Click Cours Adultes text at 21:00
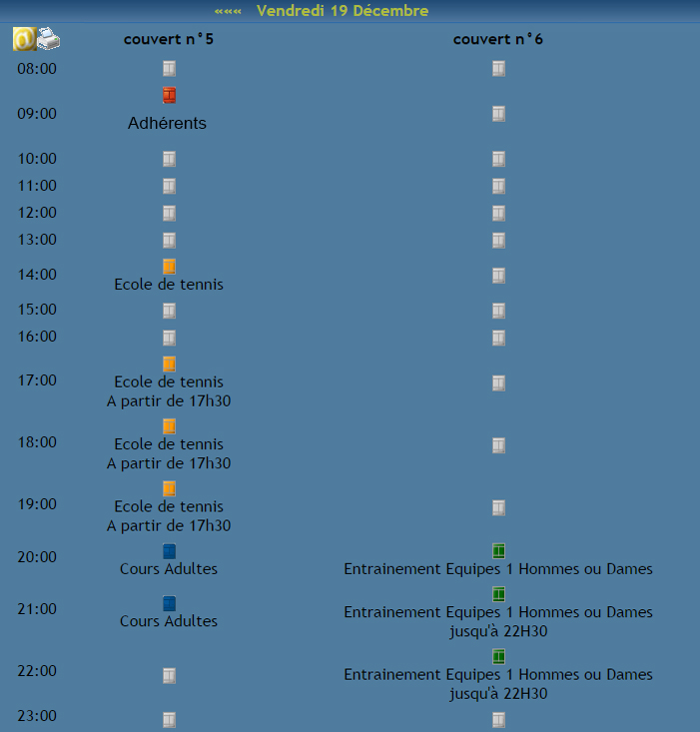The width and height of the screenshot is (700, 732). pyautogui.click(x=169, y=621)
